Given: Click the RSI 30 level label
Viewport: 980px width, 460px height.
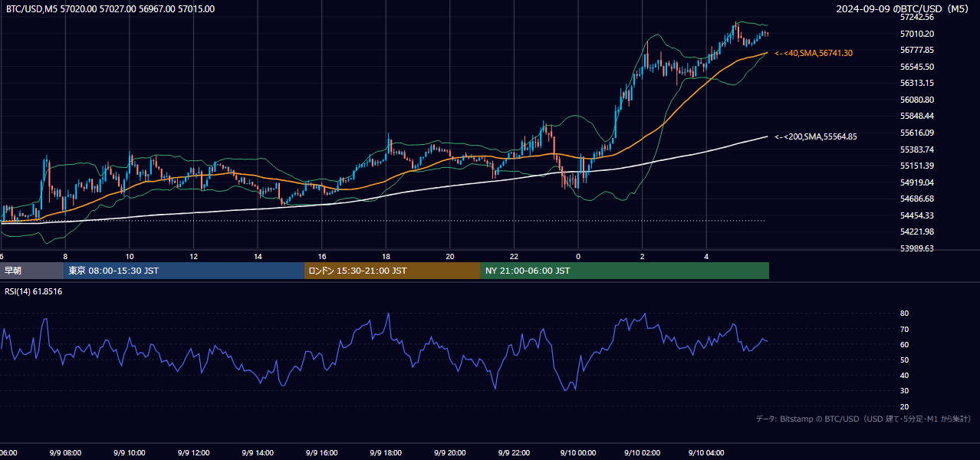Looking at the screenshot, I should point(904,391).
